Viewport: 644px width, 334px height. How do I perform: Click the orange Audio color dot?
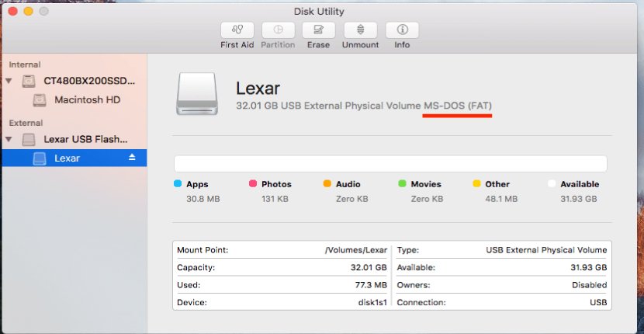pos(327,184)
